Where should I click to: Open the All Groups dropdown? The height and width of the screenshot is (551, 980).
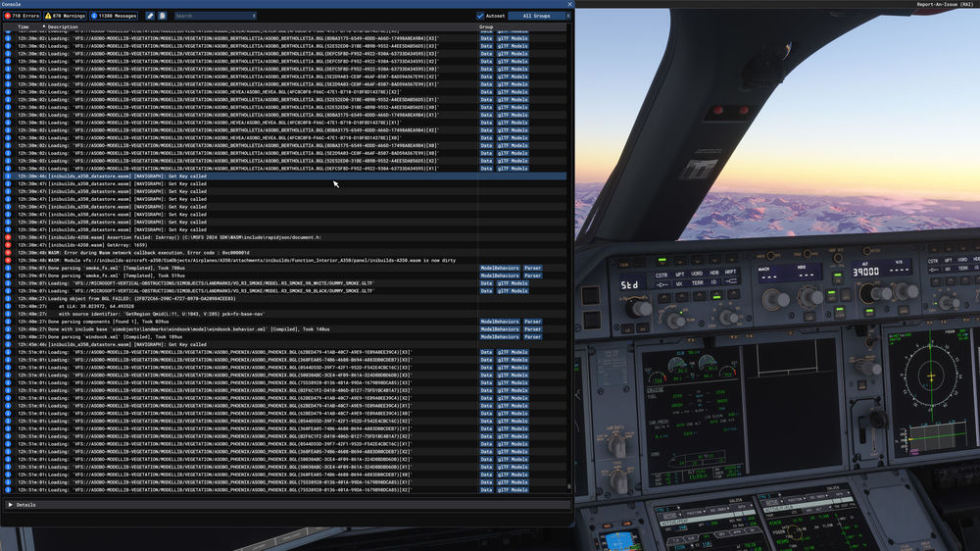point(539,16)
